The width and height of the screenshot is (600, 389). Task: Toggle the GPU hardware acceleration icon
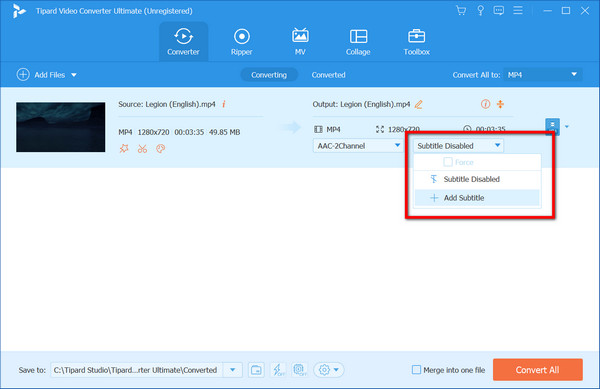pyautogui.click(x=300, y=370)
